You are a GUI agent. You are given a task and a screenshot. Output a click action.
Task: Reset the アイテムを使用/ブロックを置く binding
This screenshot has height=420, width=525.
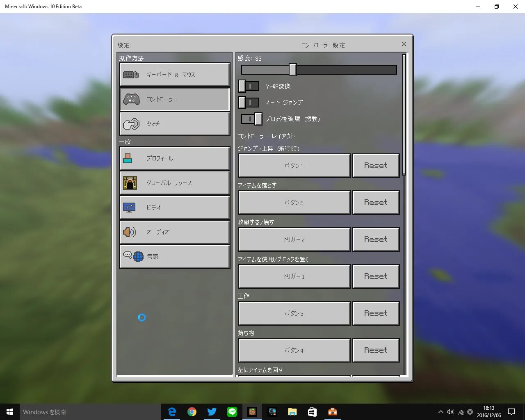376,276
